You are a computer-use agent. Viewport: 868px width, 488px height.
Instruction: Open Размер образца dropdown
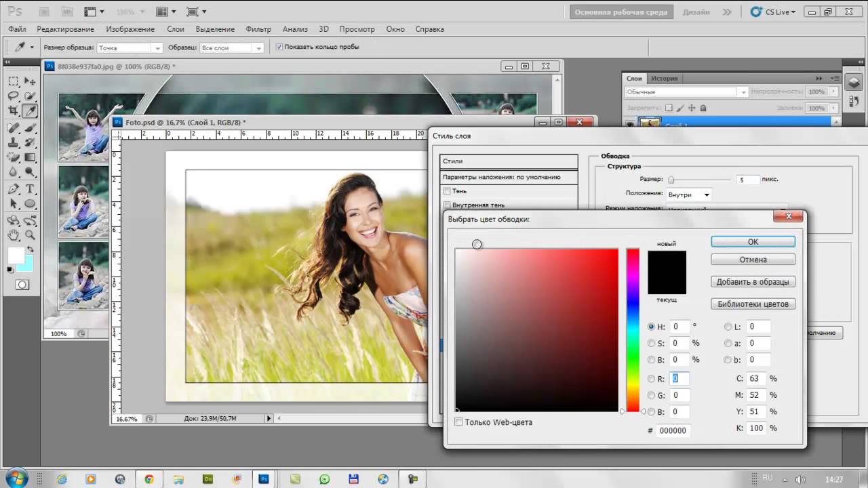tap(130, 48)
